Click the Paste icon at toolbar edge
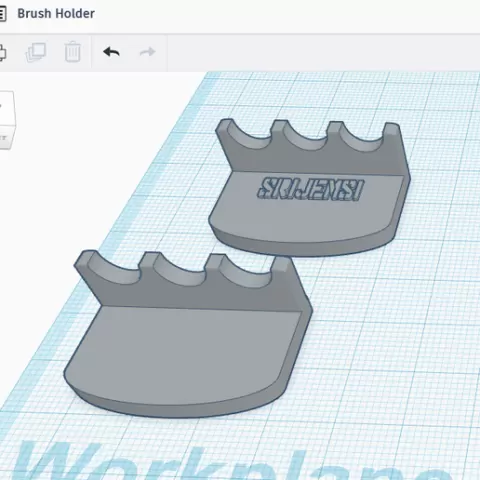 (x=3, y=52)
